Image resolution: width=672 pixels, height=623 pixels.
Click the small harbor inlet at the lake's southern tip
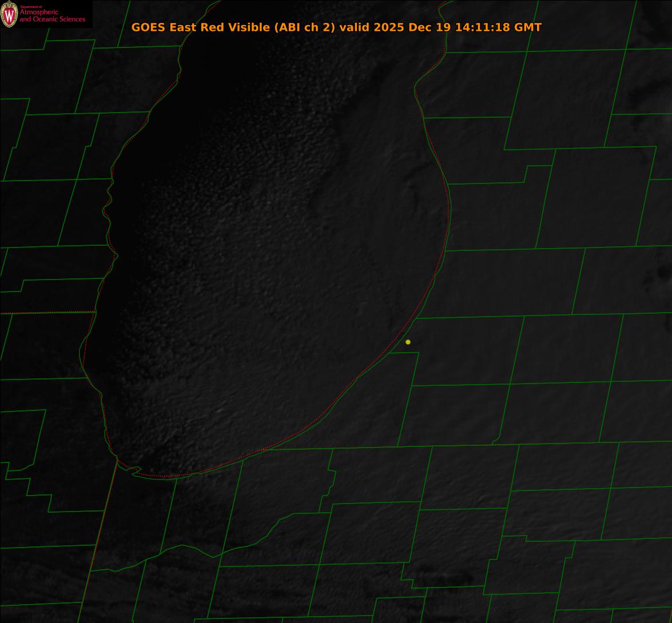click(135, 471)
